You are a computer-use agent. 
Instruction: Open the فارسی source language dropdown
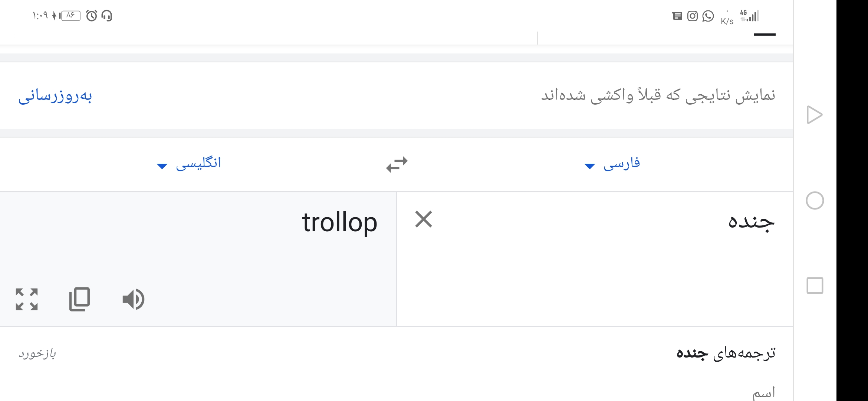coord(612,163)
